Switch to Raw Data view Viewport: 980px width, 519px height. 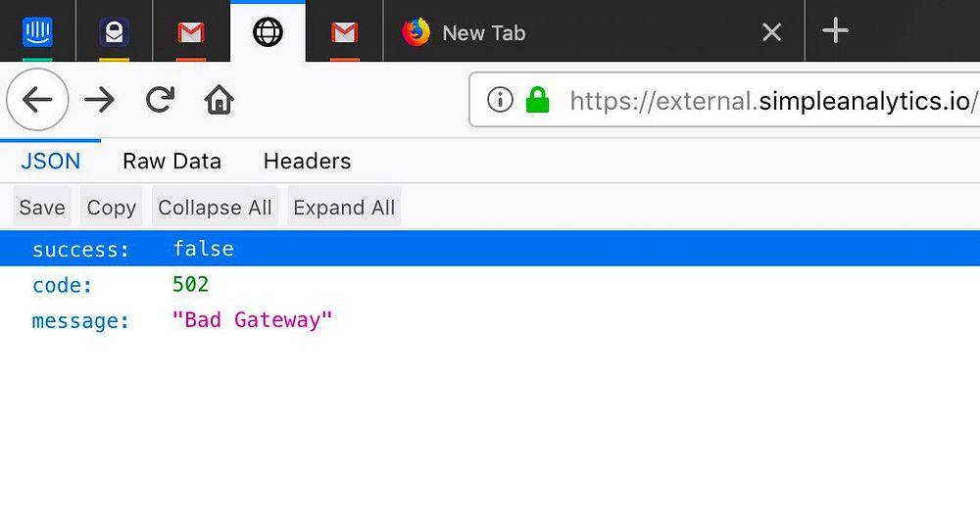(x=171, y=162)
